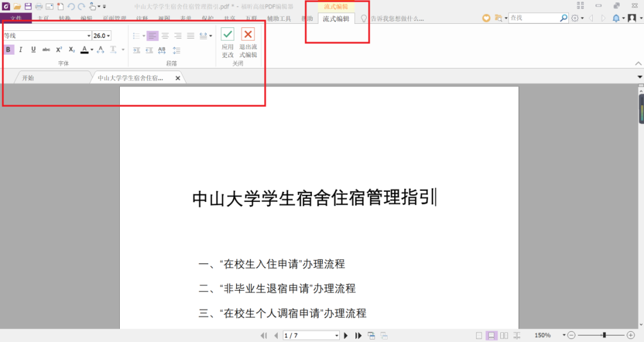Screen dimensions: 644x342
Task: Click the magnifier search icon
Action: [x=563, y=18]
